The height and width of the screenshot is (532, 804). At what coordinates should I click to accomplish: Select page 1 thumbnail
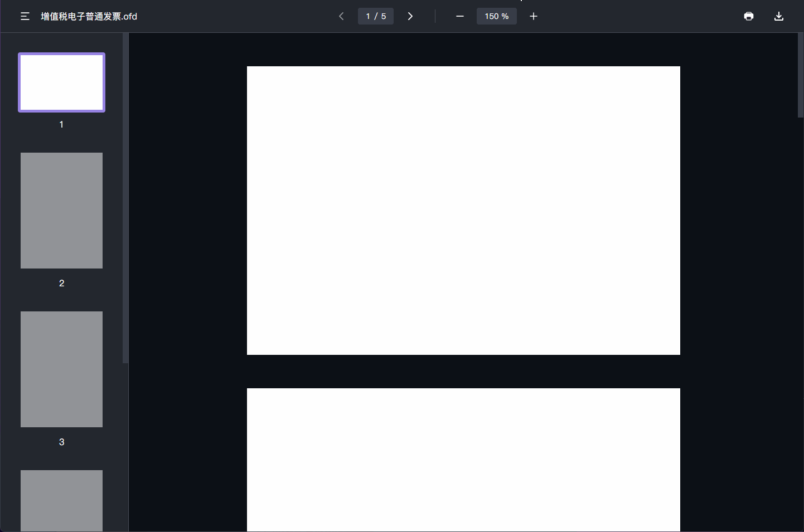61,82
